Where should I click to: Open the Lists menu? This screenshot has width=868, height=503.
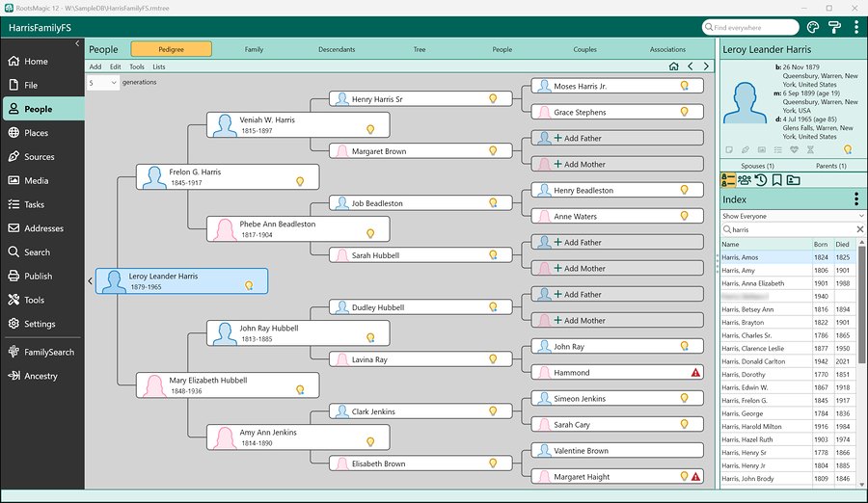pyautogui.click(x=159, y=66)
